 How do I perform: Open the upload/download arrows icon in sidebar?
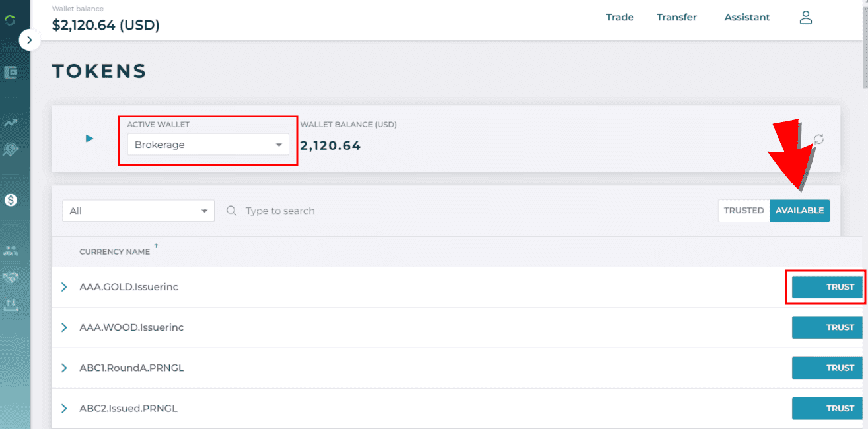pos(11,304)
